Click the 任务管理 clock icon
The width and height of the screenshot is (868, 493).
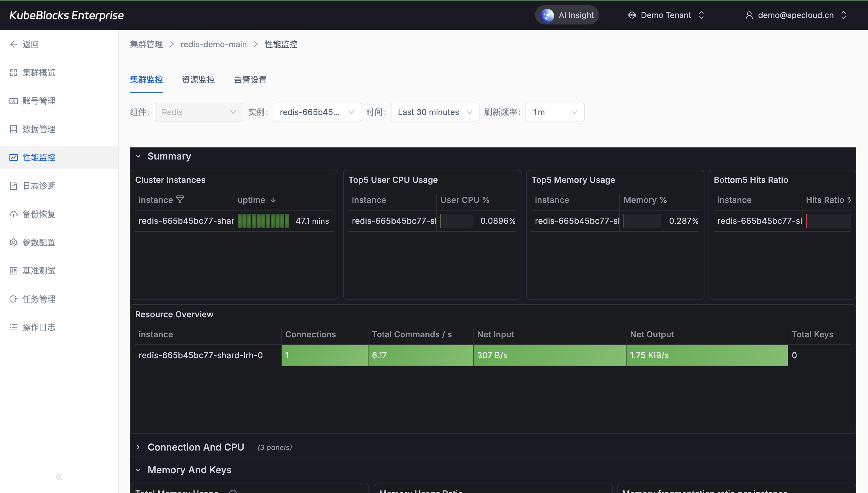(14, 299)
